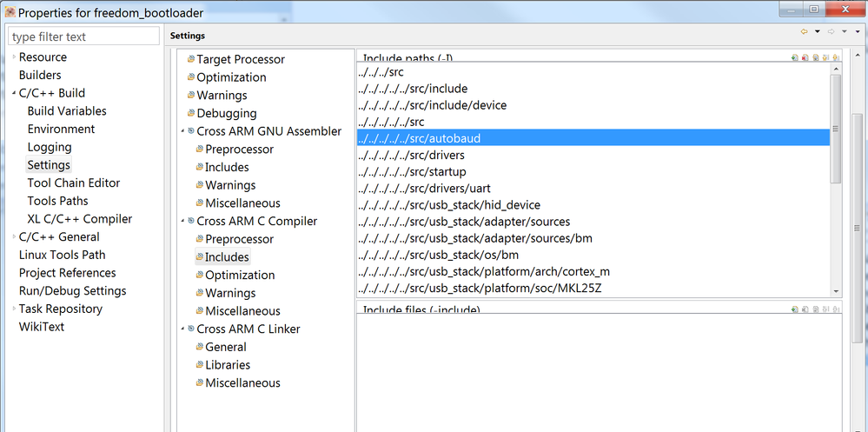Screen dimensions: 868x432
Task: Select Includes under GNU Assembler
Action: click(x=227, y=167)
